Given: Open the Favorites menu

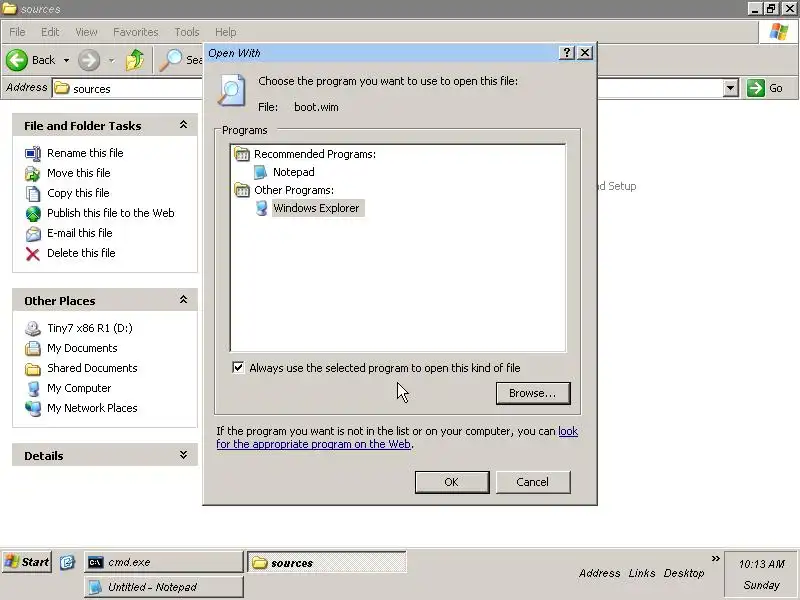Looking at the screenshot, I should 136,32.
